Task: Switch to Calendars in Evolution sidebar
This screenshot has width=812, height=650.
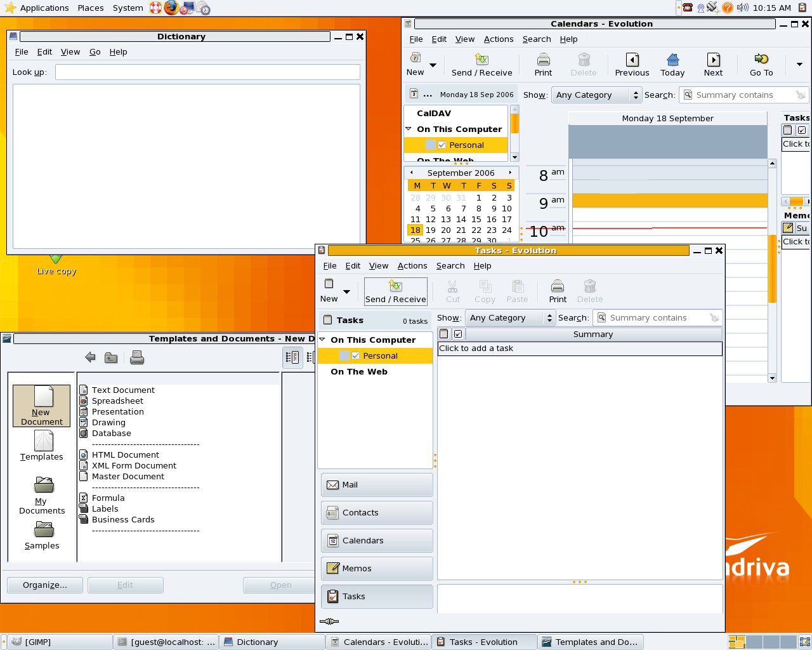Action: pyautogui.click(x=377, y=541)
